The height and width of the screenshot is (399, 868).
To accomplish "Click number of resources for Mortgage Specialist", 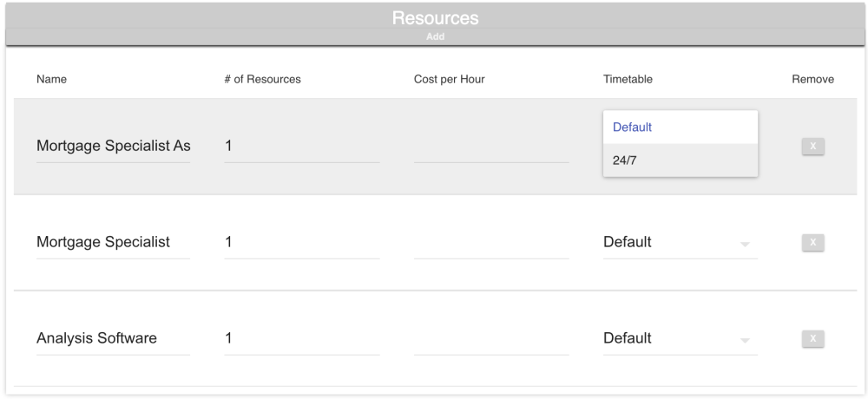I will click(x=301, y=243).
